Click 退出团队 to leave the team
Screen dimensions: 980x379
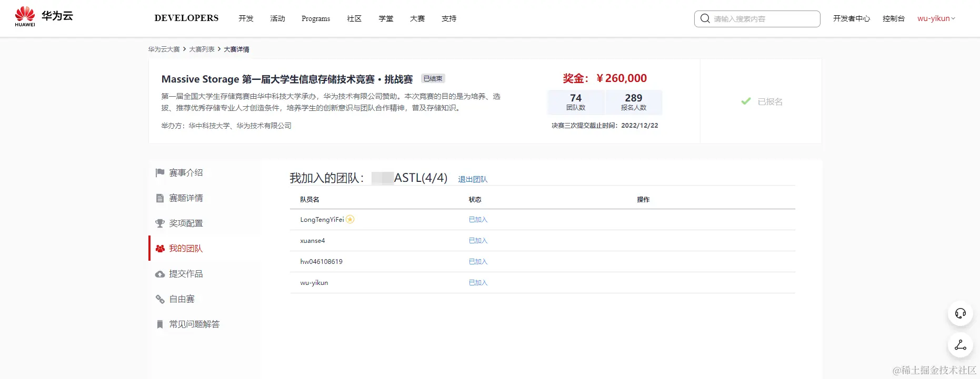pos(473,179)
